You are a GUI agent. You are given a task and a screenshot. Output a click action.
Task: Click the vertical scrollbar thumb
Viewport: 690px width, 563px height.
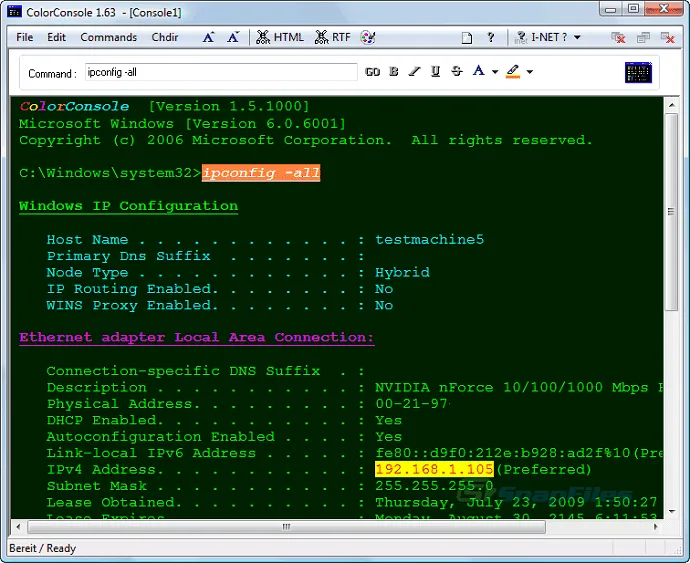click(x=671, y=212)
